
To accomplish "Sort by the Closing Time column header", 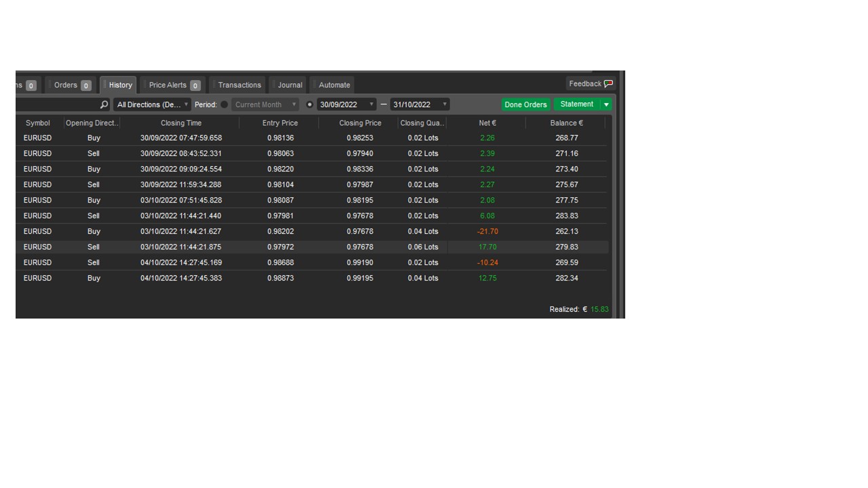I will [181, 123].
